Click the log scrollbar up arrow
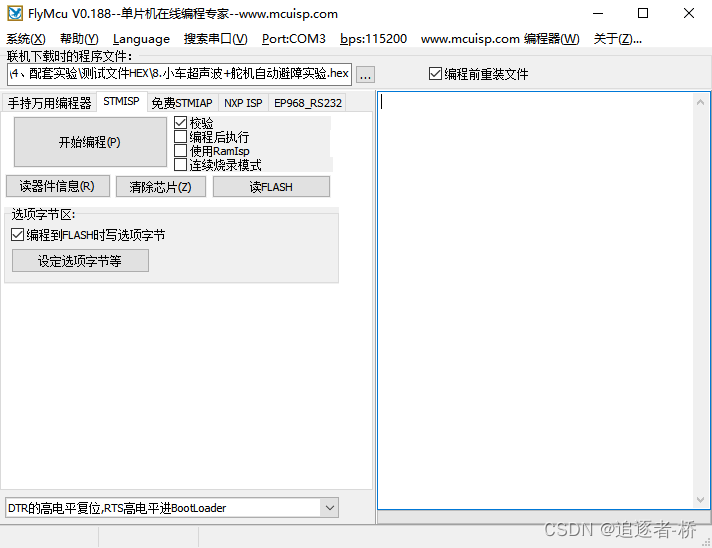This screenshot has height=548, width=712. pyautogui.click(x=700, y=103)
